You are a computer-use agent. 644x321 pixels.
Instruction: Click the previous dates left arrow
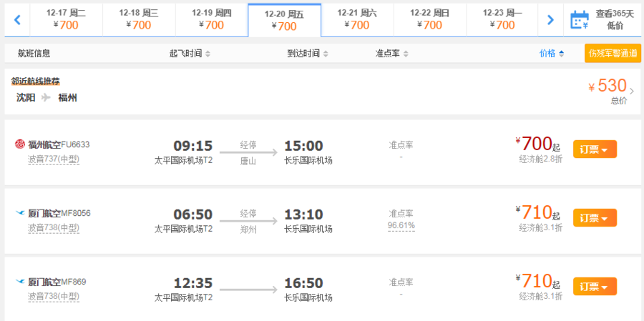[17, 20]
